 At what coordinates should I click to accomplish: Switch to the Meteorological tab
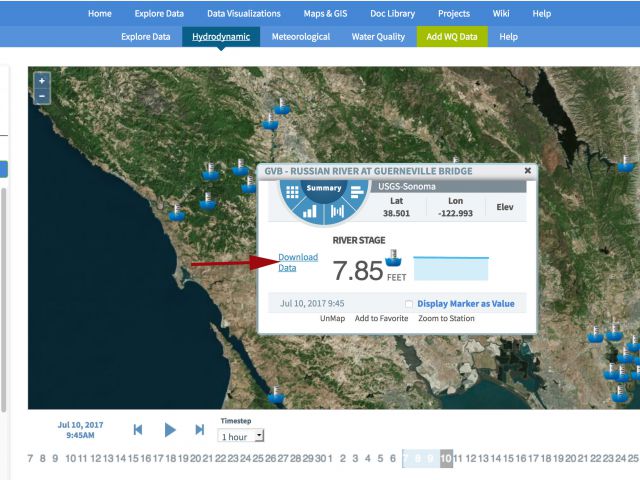[x=301, y=37]
